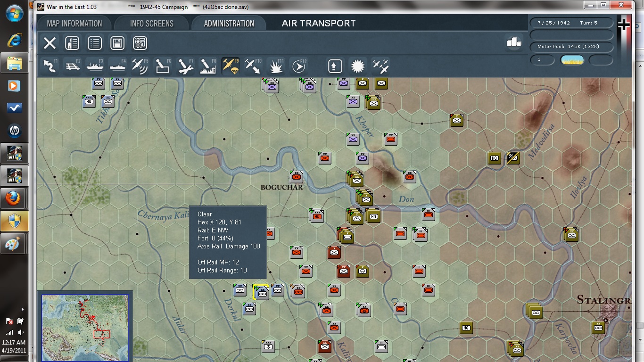
Task: Click the "Off Rail Range: 10" tooltip line
Action: point(222,270)
